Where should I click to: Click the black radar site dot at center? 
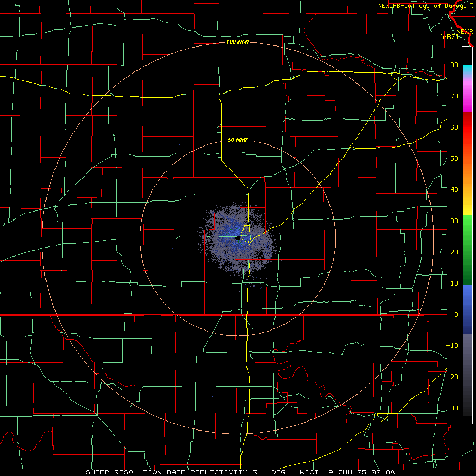237,239
